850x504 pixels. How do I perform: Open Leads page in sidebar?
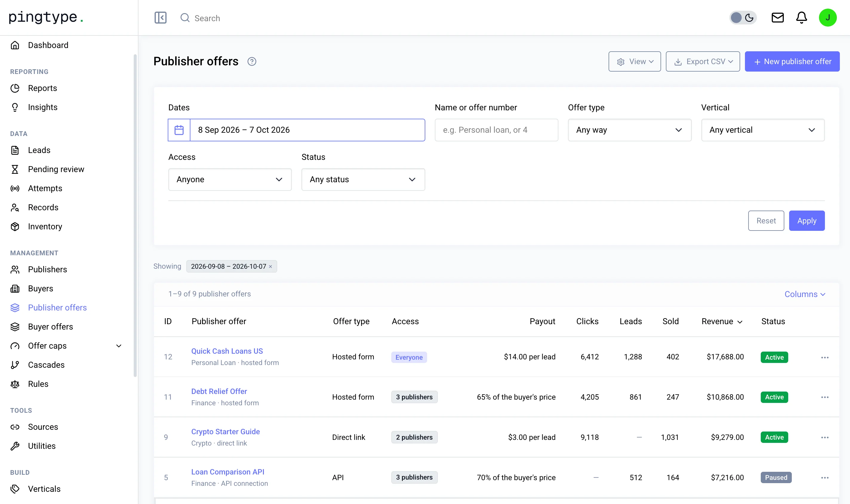[39, 150]
